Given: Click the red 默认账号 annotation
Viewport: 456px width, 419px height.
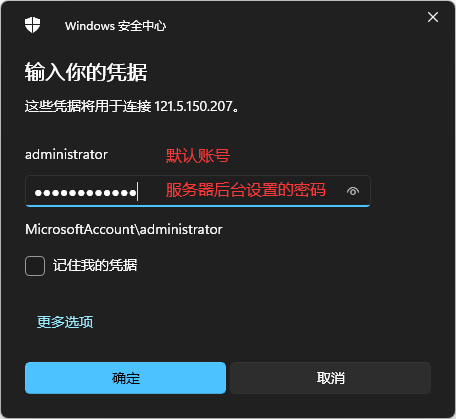Looking at the screenshot, I should pyautogui.click(x=198, y=156).
